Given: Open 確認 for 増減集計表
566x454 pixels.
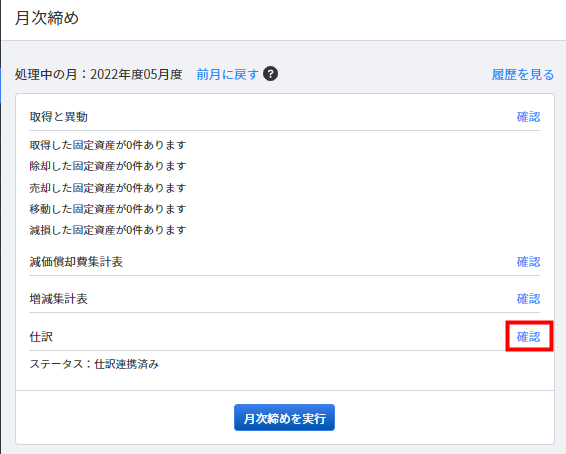Looking at the screenshot, I should 528,299.
